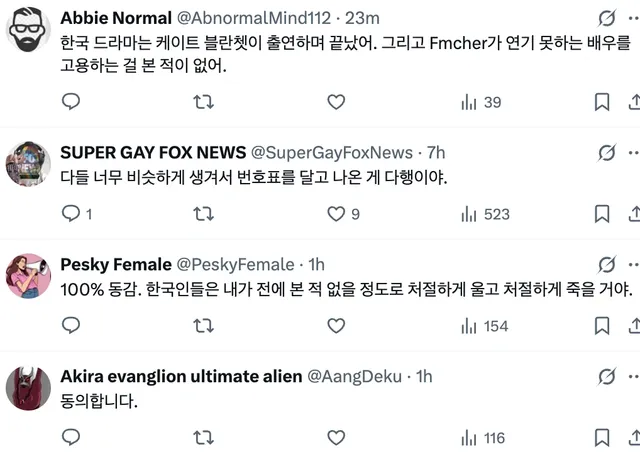The image size is (640, 459).
Task: Open Grok icon on Abbie Normal's post
Action: point(606,18)
